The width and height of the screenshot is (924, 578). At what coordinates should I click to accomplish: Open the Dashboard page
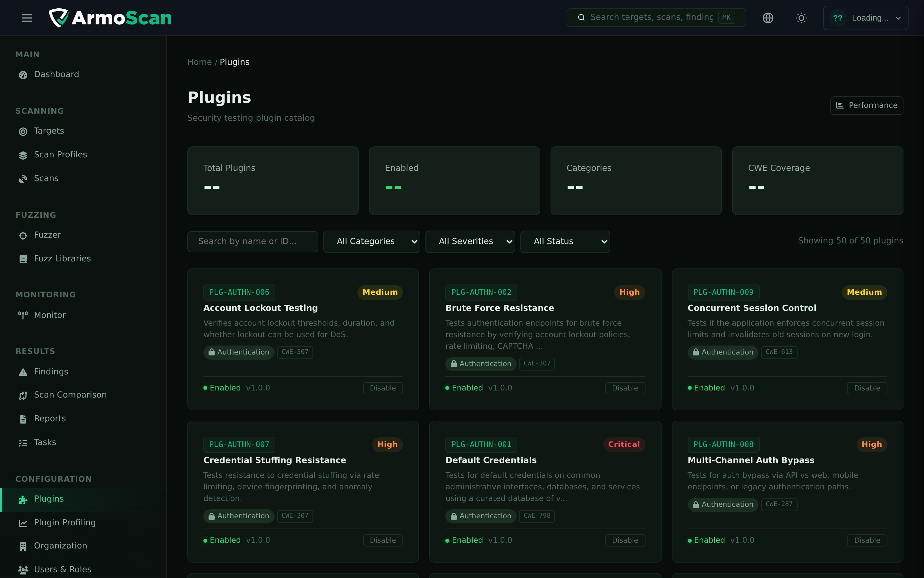pyautogui.click(x=83, y=74)
